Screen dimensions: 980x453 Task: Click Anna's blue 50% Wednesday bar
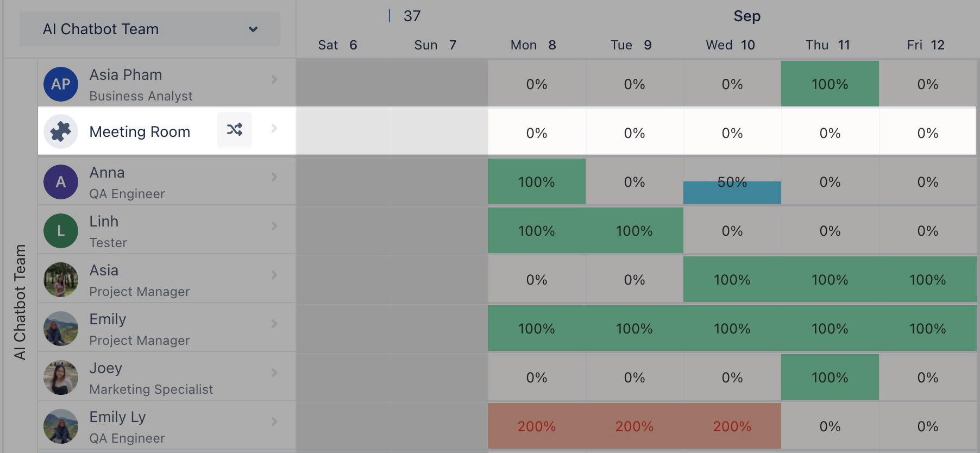pyautogui.click(x=732, y=193)
